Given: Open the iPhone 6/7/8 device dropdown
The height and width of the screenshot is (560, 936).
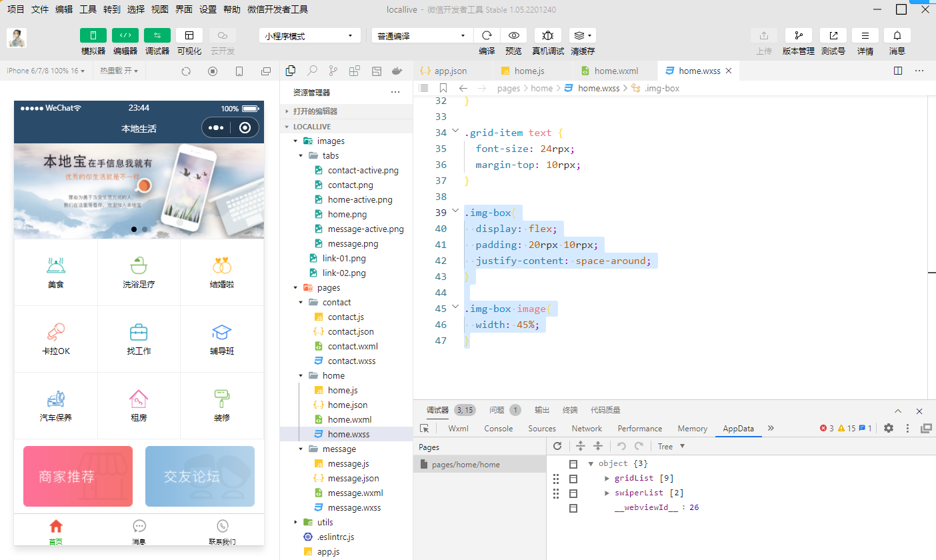Looking at the screenshot, I should click(45, 71).
